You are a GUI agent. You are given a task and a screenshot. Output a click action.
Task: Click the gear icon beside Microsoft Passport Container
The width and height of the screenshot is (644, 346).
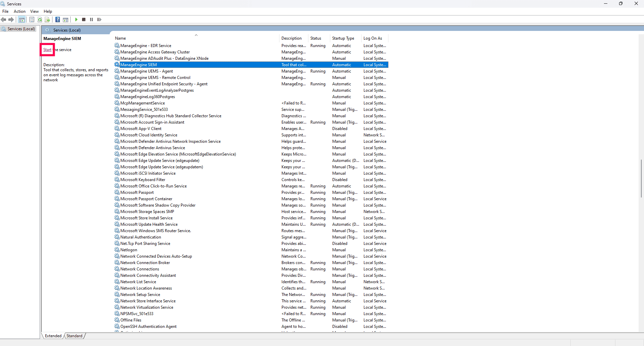click(117, 199)
